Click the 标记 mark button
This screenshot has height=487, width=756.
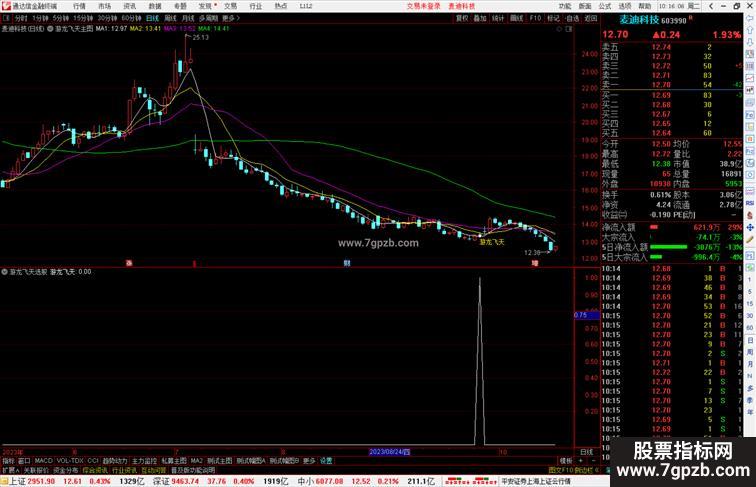coord(554,18)
